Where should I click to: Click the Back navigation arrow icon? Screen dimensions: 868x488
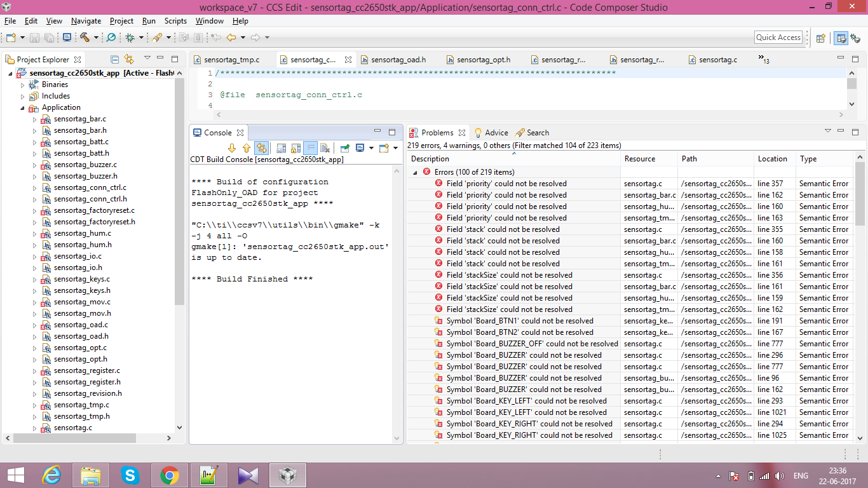[x=231, y=37]
